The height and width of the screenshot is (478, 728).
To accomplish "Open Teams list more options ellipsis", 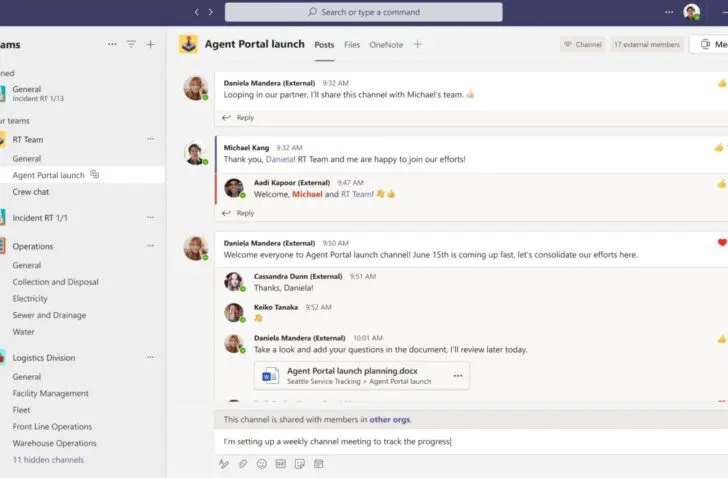I will (x=112, y=44).
